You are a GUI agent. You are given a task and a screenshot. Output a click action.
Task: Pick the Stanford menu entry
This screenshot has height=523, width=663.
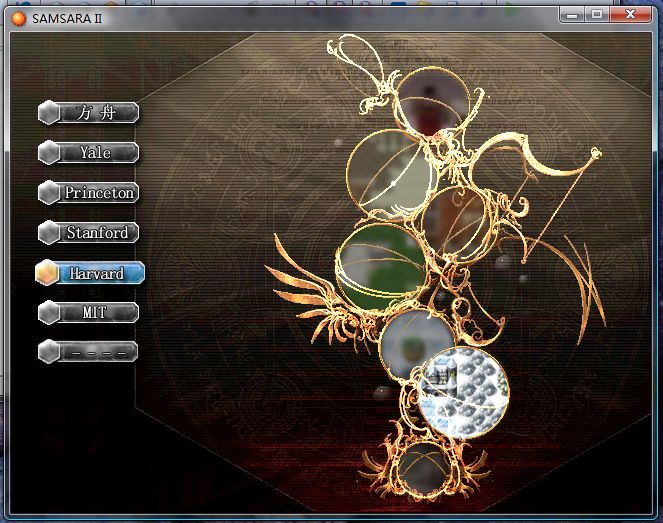pos(88,233)
